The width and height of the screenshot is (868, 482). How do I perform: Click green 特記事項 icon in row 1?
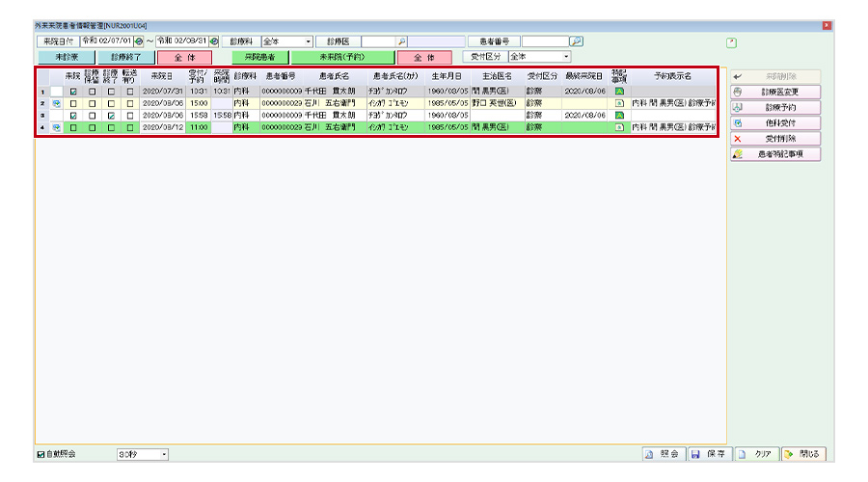619,91
